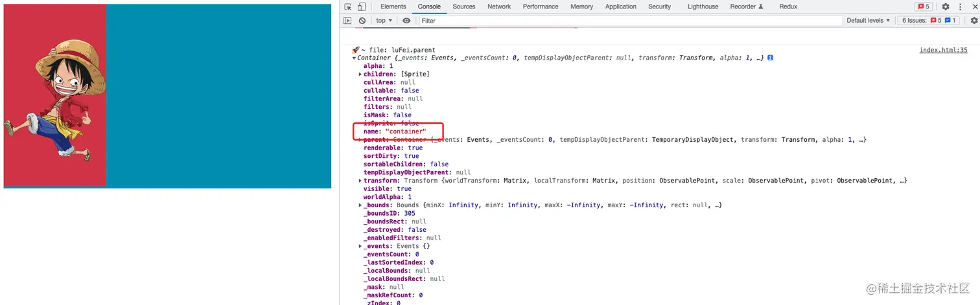
Task: Open the 6 Issues button
Action: (x=929, y=21)
